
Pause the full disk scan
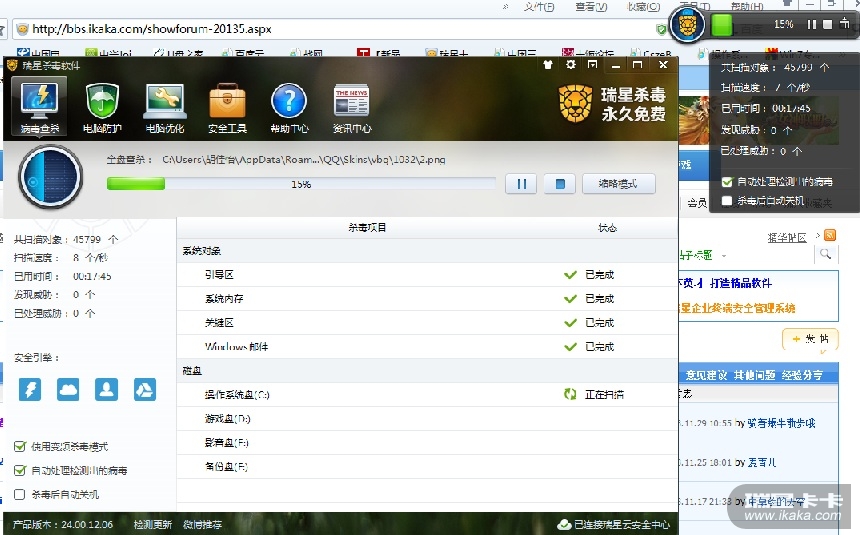(x=521, y=184)
